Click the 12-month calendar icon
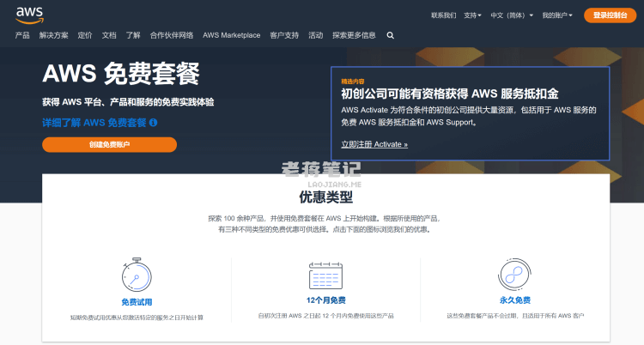 pyautogui.click(x=325, y=276)
